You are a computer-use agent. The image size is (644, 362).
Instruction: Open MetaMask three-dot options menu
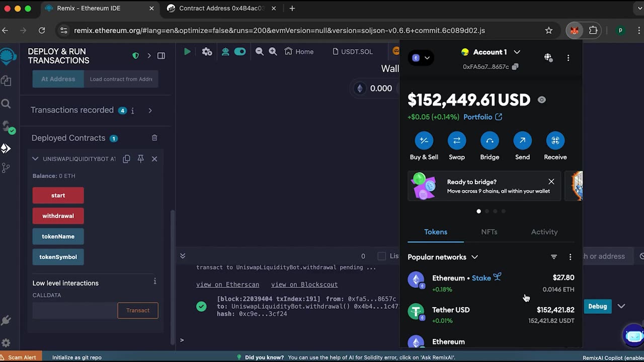568,58
